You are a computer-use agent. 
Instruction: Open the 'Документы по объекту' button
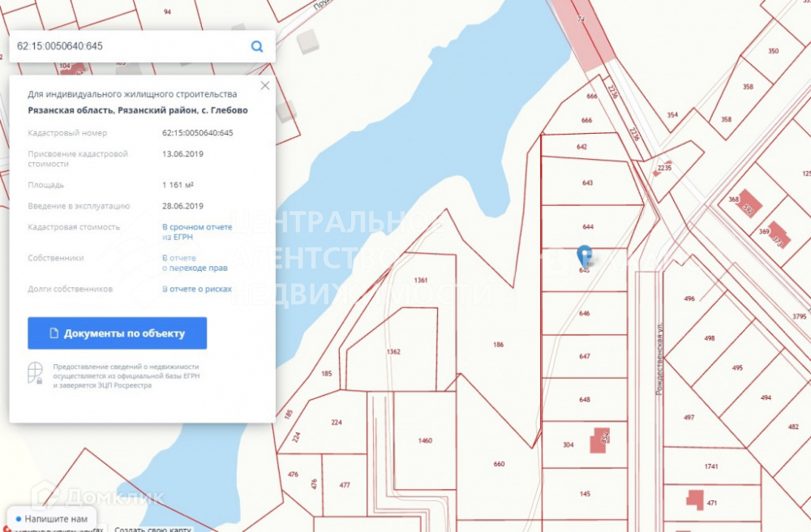point(118,333)
